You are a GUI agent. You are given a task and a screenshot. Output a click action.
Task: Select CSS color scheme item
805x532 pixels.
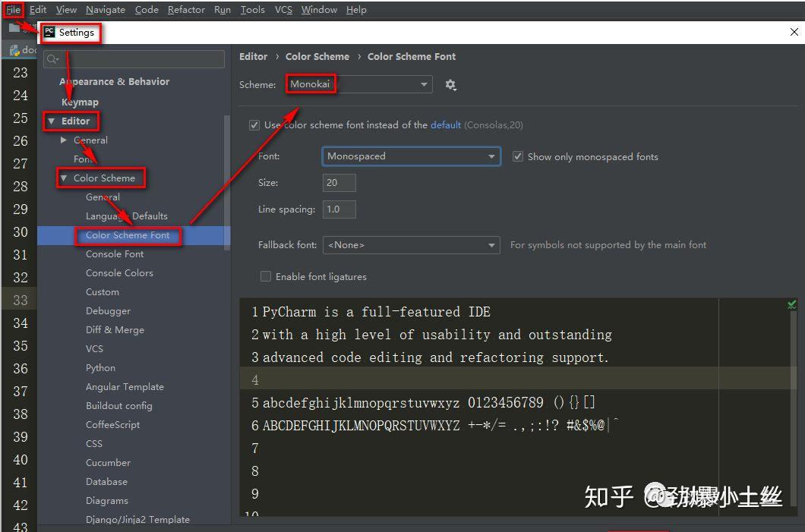[93, 444]
